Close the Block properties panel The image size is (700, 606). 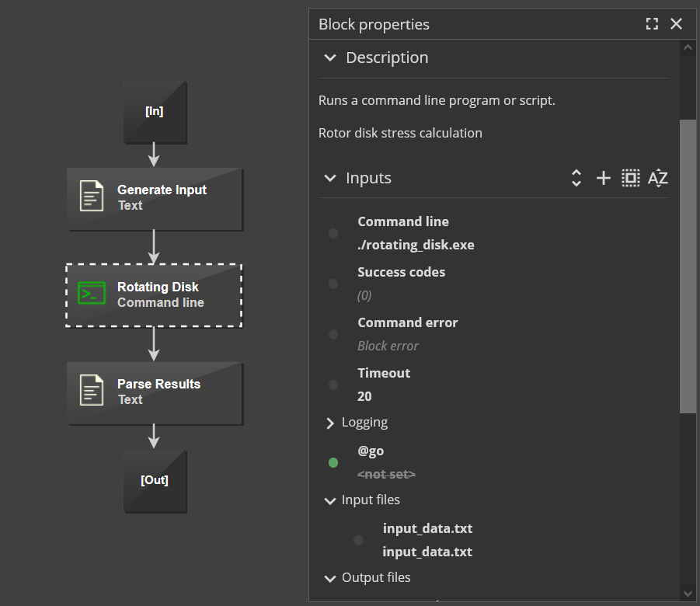(677, 24)
